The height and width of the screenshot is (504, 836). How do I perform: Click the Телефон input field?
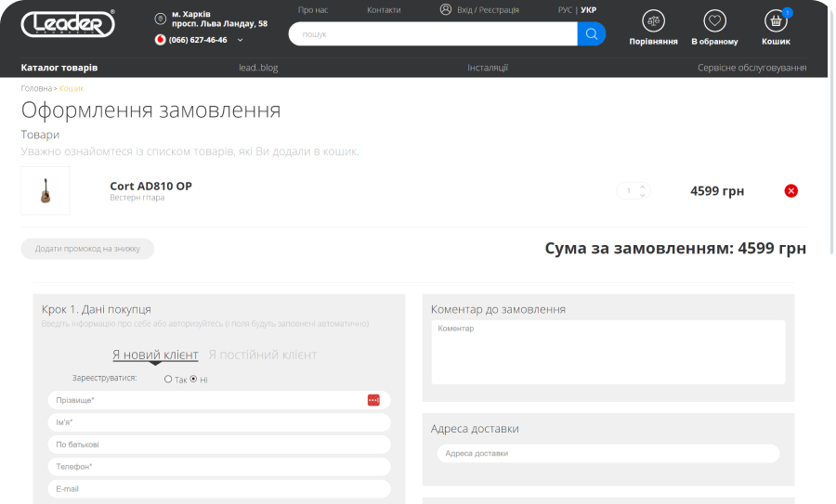pos(219,467)
